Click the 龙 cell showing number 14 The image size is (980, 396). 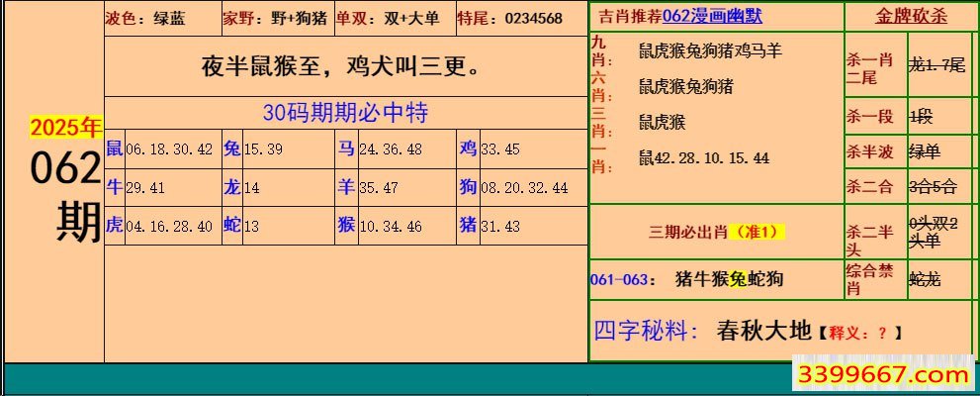(242, 187)
